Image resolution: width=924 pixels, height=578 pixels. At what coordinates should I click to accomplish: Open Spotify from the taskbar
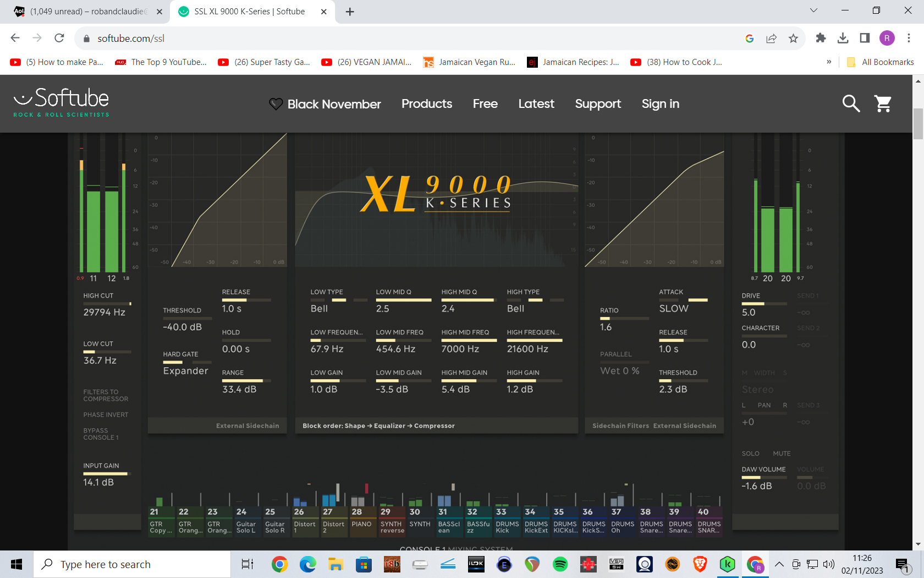(560, 564)
